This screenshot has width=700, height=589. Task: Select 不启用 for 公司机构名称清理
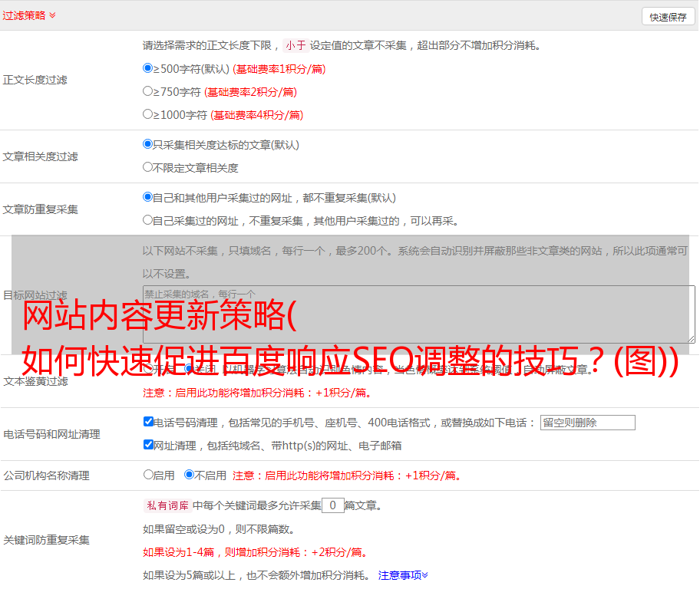pyautogui.click(x=189, y=475)
